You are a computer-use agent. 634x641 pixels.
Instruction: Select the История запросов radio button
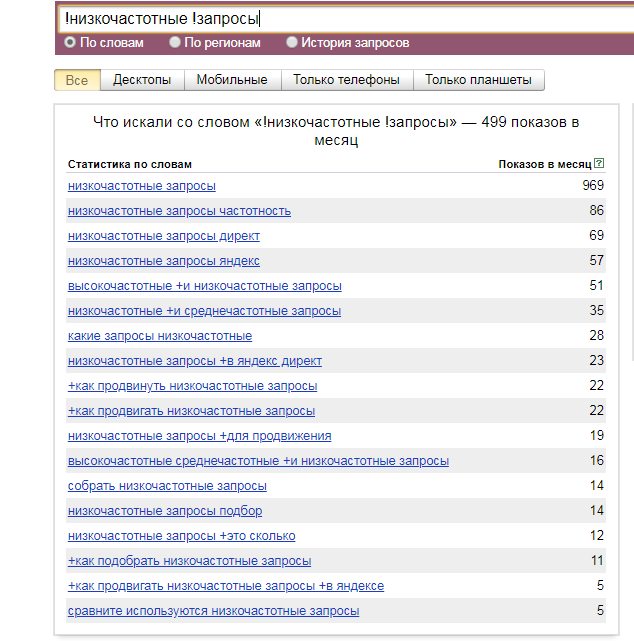tap(292, 43)
